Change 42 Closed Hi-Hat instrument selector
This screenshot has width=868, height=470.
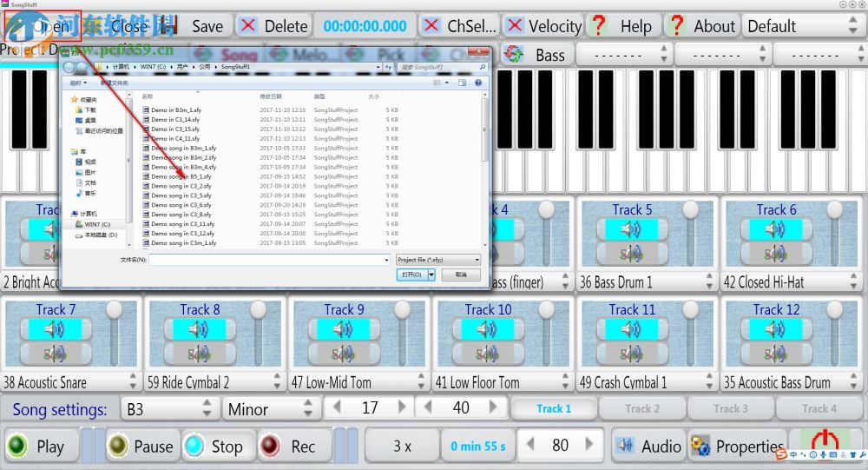point(791,281)
